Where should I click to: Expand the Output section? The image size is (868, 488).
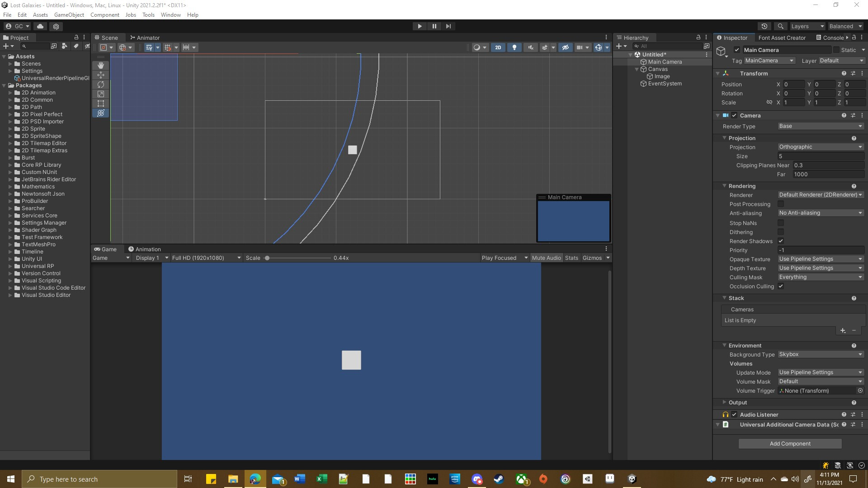click(724, 403)
